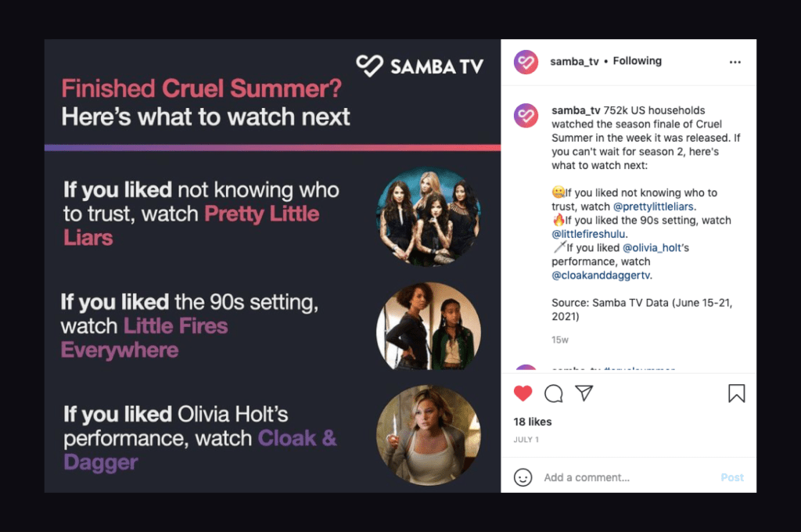Viewport: 801px width, 532px height.
Task: Unlike the post with red heart icon
Action: point(523,393)
